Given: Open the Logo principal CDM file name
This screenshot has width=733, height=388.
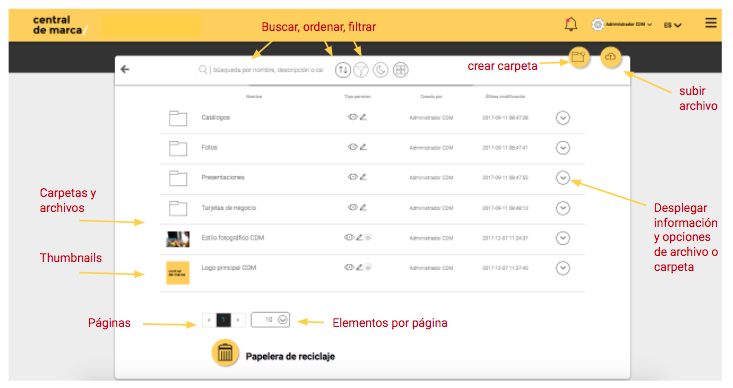Looking at the screenshot, I should point(229,268).
